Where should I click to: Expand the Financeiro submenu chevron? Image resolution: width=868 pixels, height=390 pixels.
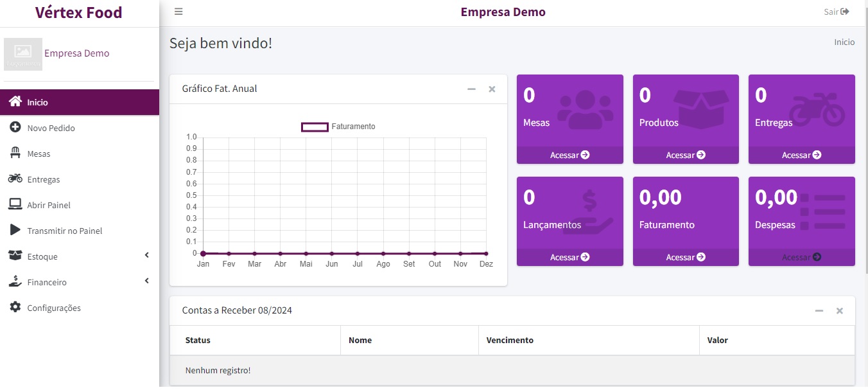146,281
